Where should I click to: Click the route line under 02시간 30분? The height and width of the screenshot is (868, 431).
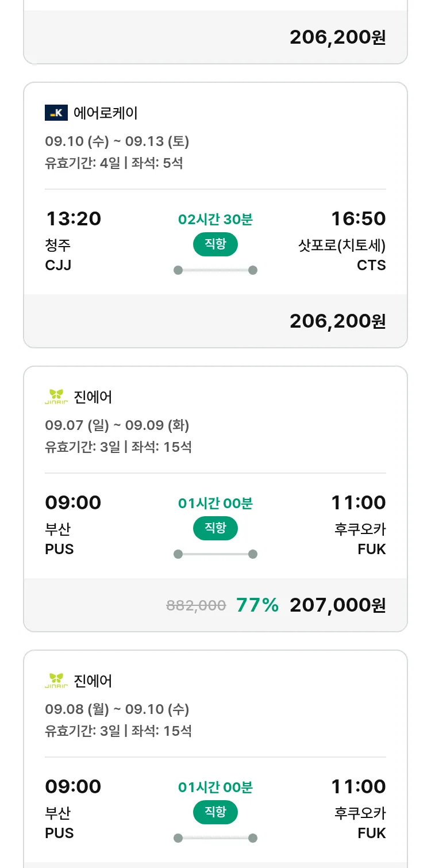215,270
